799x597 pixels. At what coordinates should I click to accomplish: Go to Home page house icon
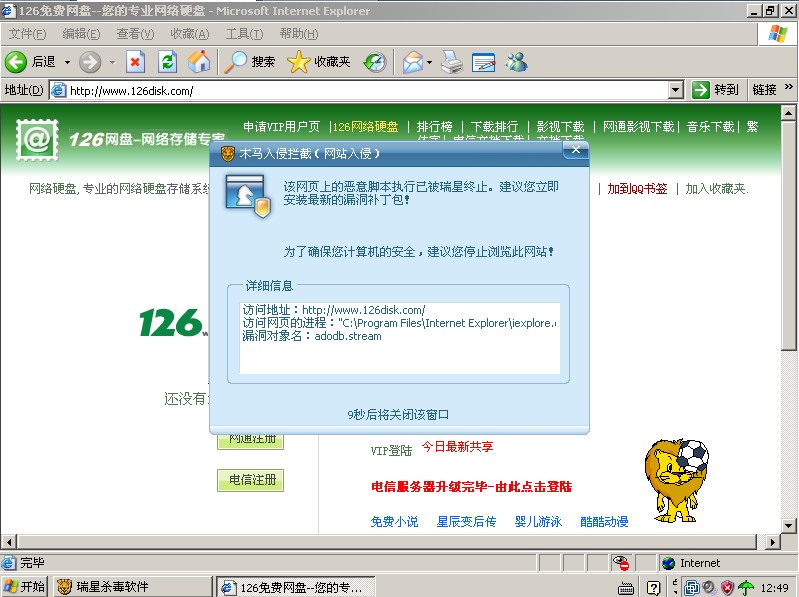pyautogui.click(x=199, y=62)
